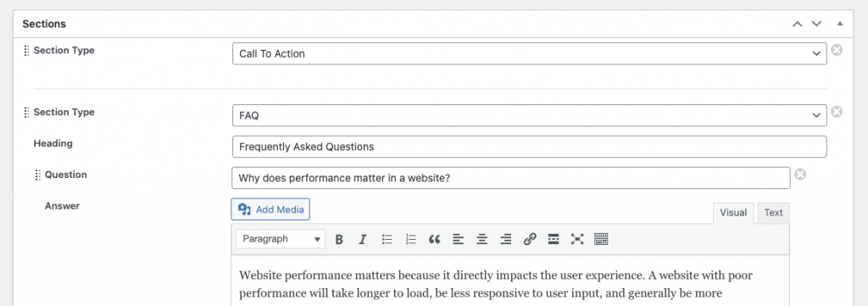Open the Paragraph format dropdown
Viewport: 868px width, 306px height.
coord(281,239)
